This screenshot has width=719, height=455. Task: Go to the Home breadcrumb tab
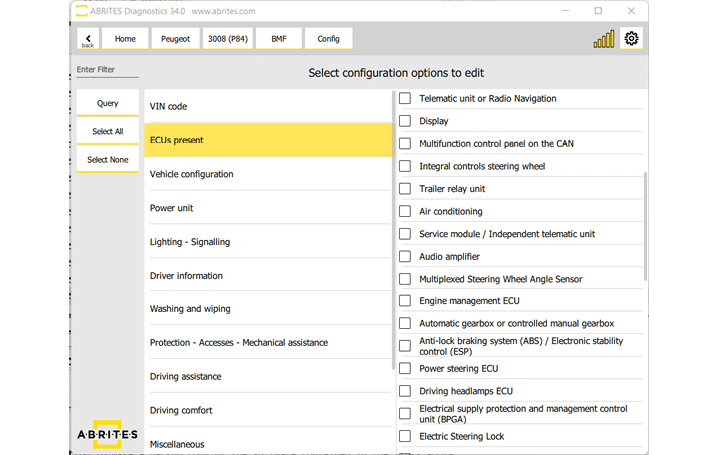125,39
